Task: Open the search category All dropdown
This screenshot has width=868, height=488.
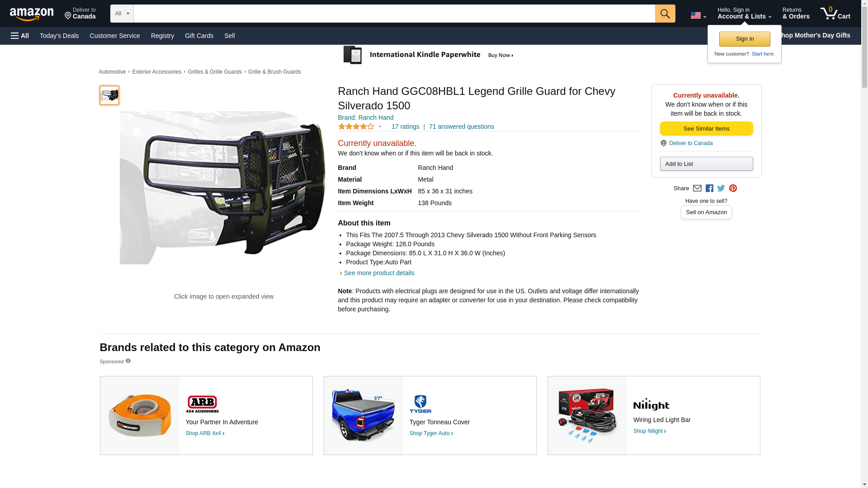Action: (x=122, y=14)
